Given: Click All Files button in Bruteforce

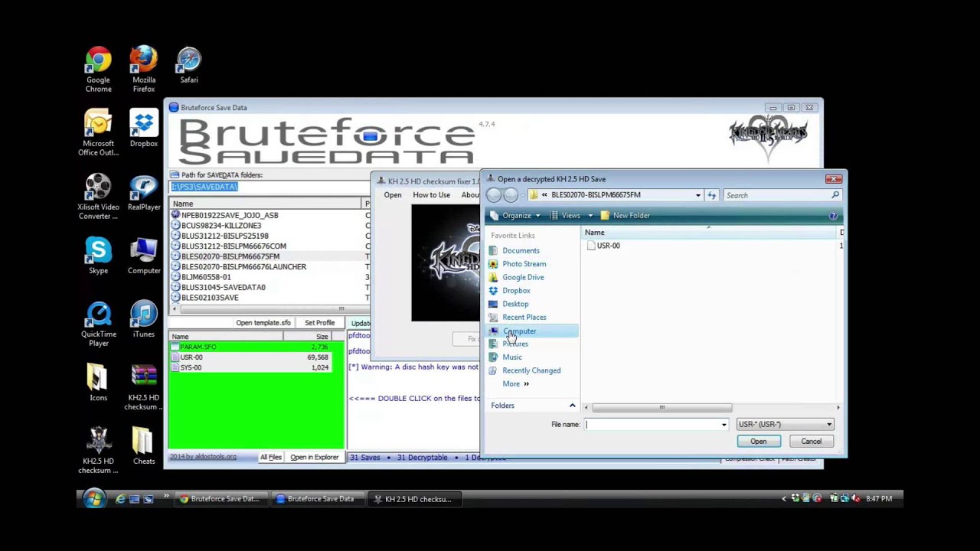Looking at the screenshot, I should [270, 458].
